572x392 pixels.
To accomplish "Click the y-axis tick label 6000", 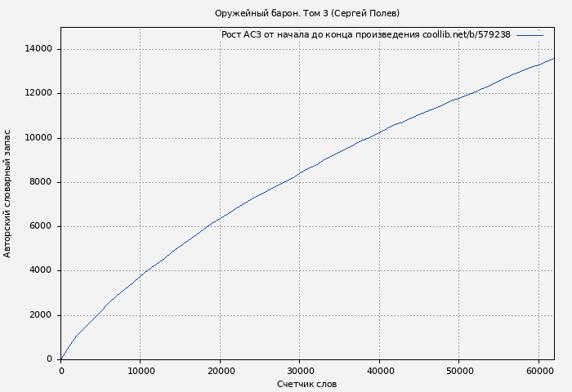I will (42, 226).
